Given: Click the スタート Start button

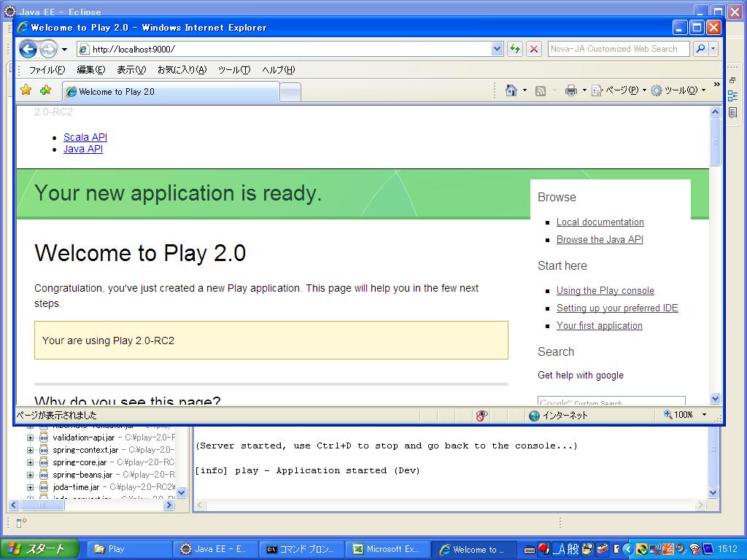Looking at the screenshot, I should pos(39,549).
